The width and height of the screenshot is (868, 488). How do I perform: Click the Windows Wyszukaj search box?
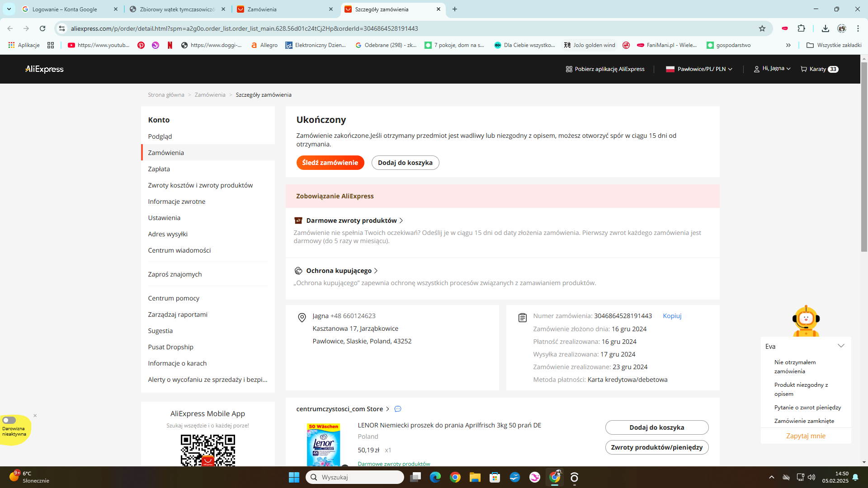[x=354, y=477]
